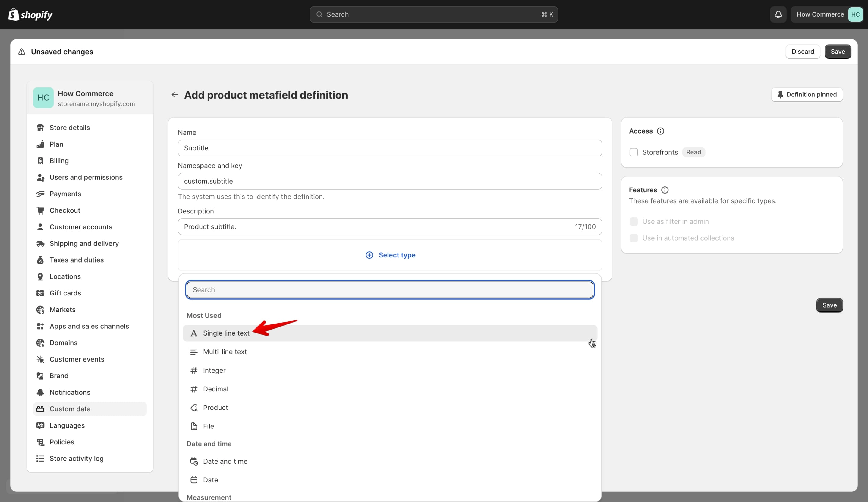Click the Gift cards icon
Screen dimensions: 868x502
click(x=40, y=293)
